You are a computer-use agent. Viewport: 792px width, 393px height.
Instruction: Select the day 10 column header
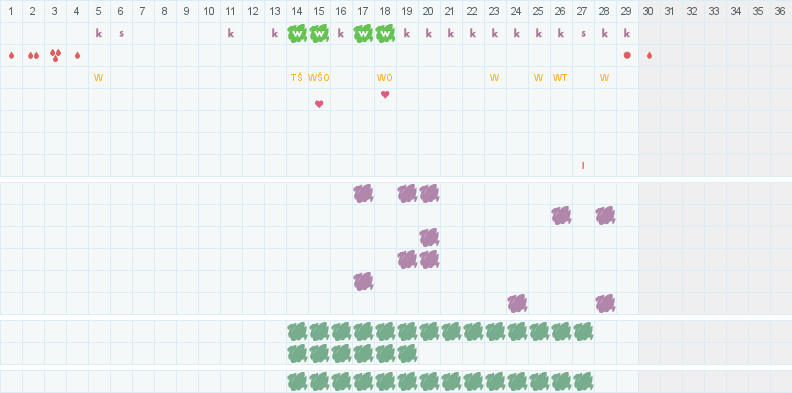(x=209, y=11)
